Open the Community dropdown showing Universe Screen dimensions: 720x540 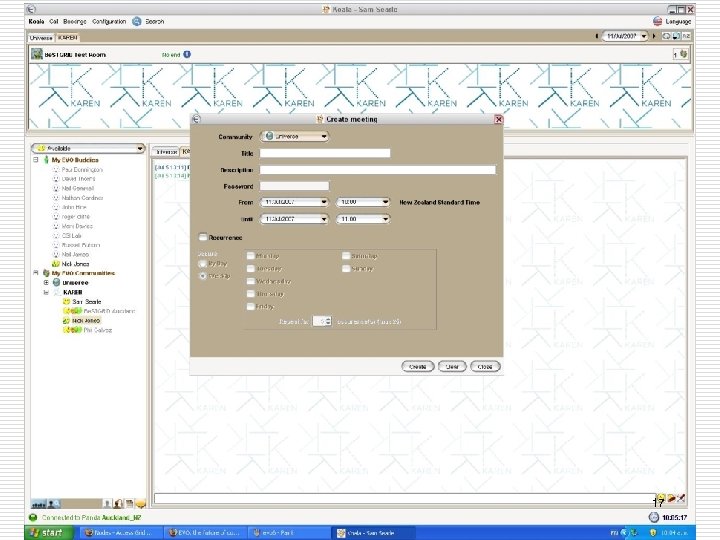pos(294,136)
